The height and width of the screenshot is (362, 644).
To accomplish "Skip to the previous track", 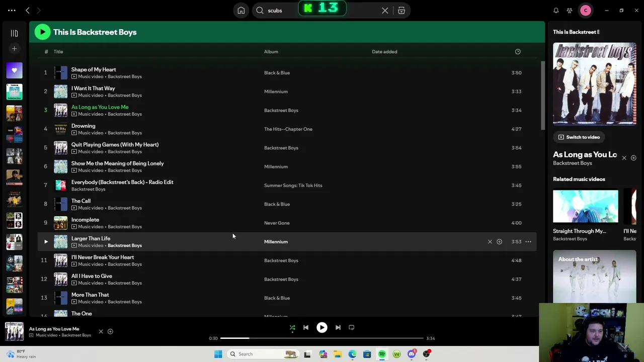I will [x=306, y=328].
